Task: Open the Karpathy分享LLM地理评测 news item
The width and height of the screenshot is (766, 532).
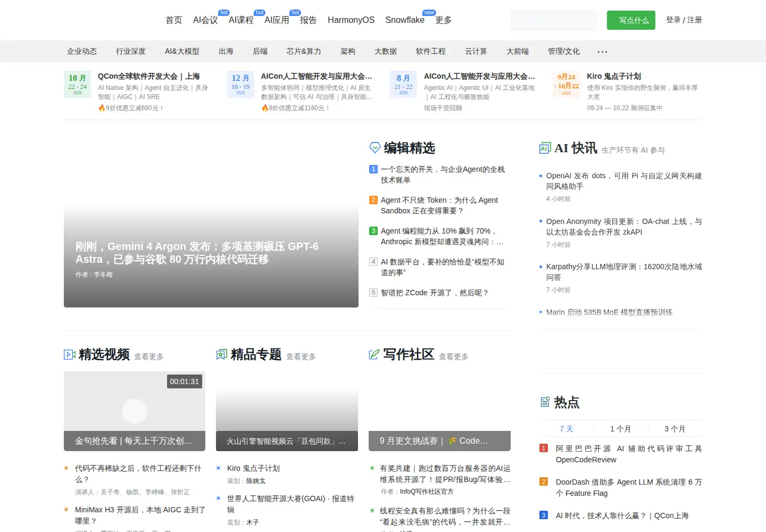Action: click(x=624, y=272)
